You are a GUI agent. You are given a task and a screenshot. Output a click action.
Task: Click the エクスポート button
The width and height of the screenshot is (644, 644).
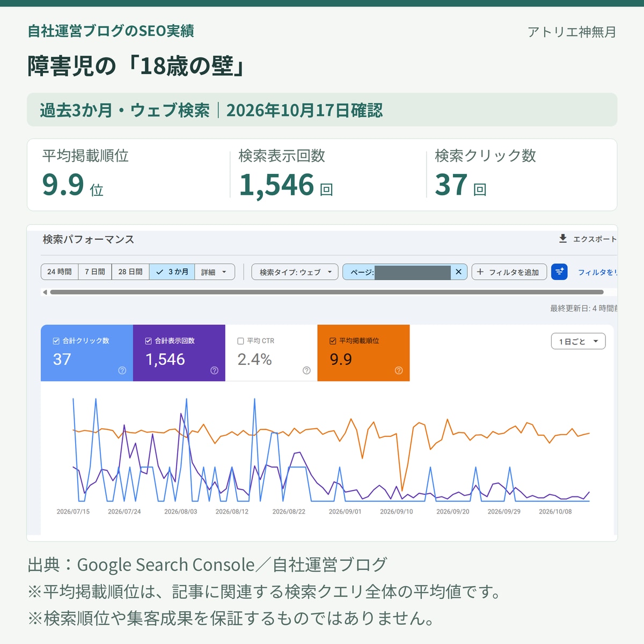(x=588, y=239)
